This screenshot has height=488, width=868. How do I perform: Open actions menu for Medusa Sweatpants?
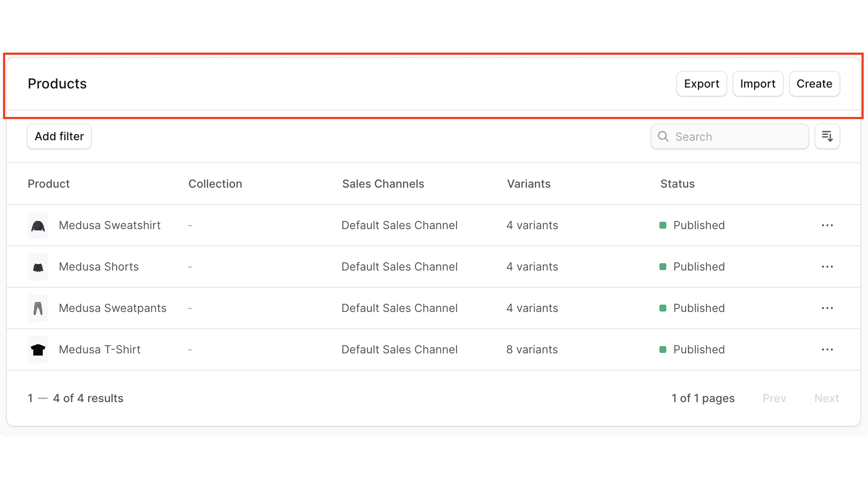pyautogui.click(x=827, y=308)
